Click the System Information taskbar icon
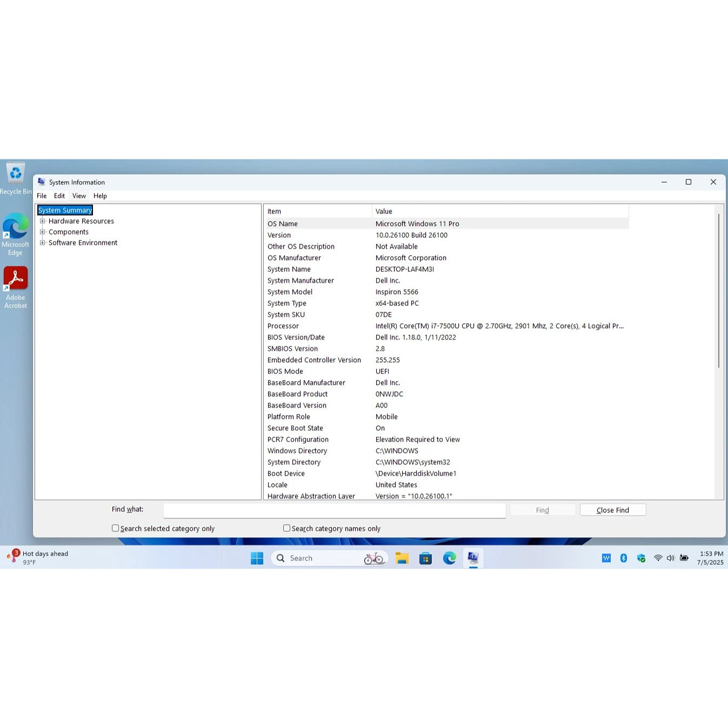Viewport: 728px width, 728px height. 473,558
